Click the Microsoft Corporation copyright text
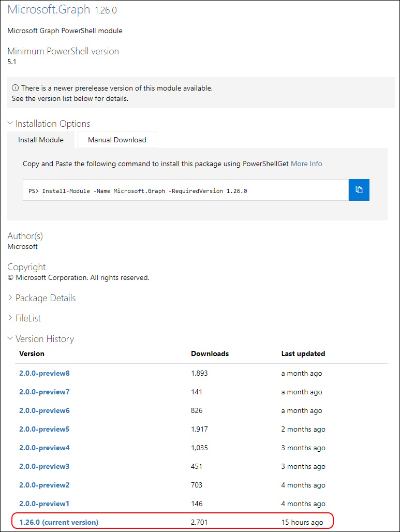Viewport: 400px width, 532px height. point(78,277)
